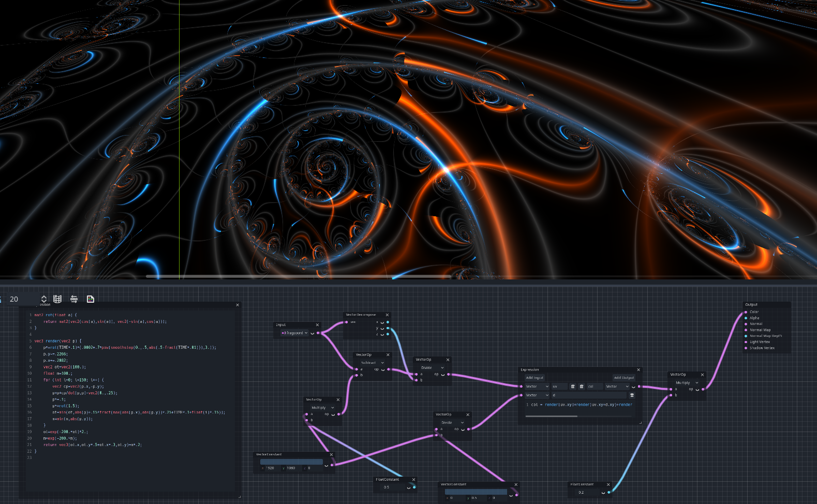Click the Add Output button in Expression node
This screenshot has width=817, height=504.
coord(623,378)
